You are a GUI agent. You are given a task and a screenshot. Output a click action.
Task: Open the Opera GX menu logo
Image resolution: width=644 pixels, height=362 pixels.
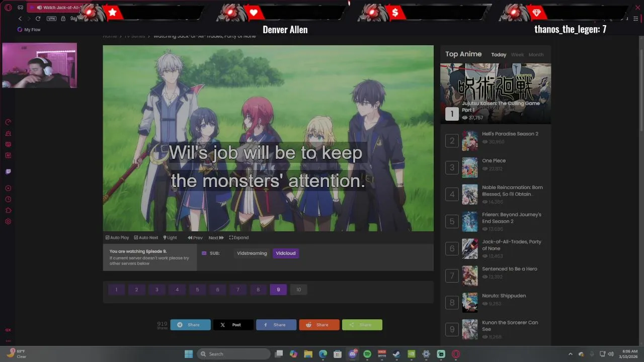coord(8,8)
